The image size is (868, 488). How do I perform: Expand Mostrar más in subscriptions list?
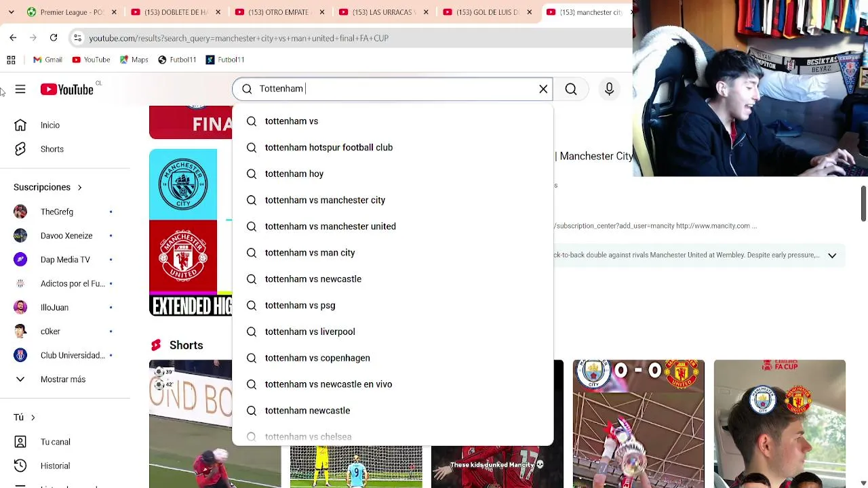coord(66,380)
